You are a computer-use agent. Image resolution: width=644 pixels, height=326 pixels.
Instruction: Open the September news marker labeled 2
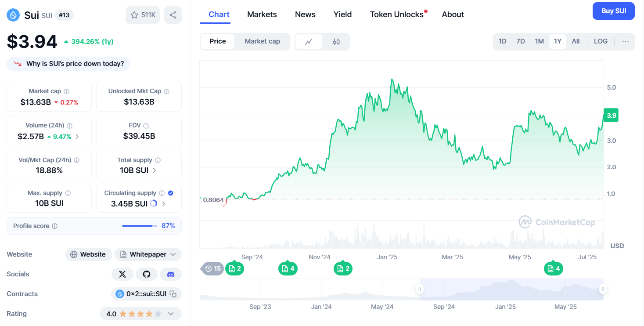[235, 268]
